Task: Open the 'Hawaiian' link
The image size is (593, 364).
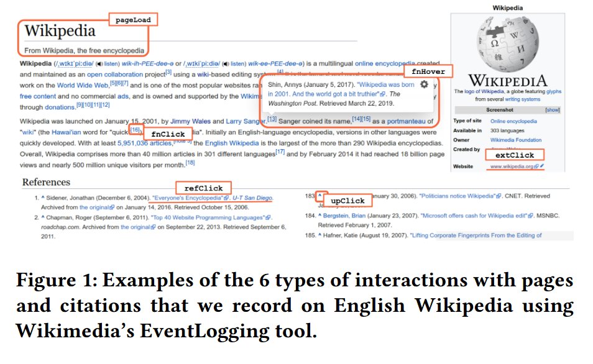Action: (66, 132)
